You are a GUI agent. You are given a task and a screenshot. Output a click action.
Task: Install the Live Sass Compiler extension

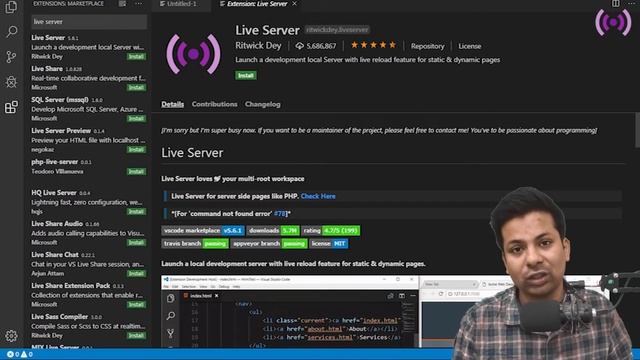coord(136,336)
